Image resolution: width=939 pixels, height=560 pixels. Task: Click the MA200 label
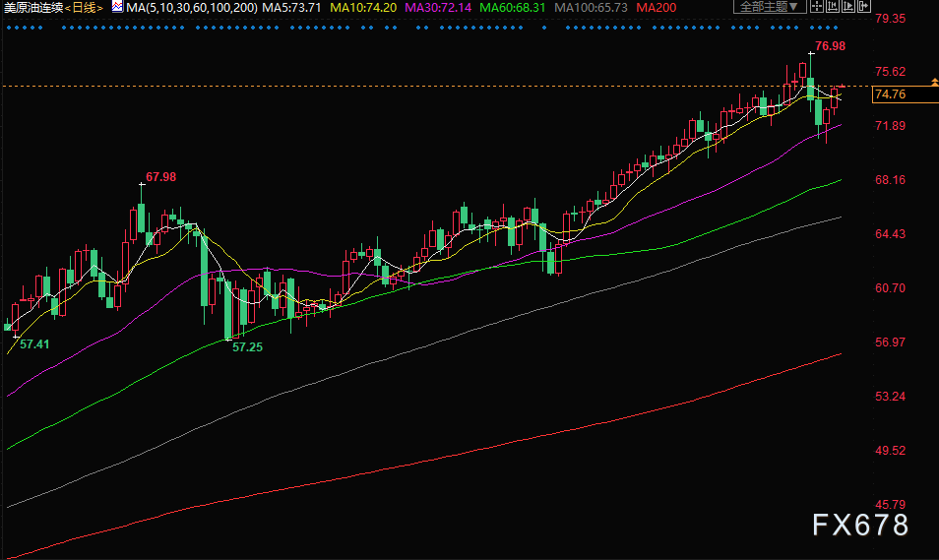(657, 8)
